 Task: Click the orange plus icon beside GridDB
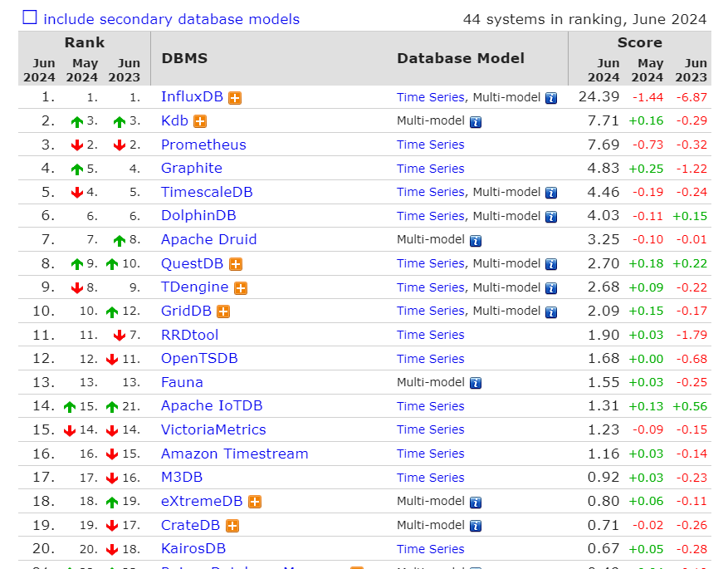pyautogui.click(x=223, y=311)
